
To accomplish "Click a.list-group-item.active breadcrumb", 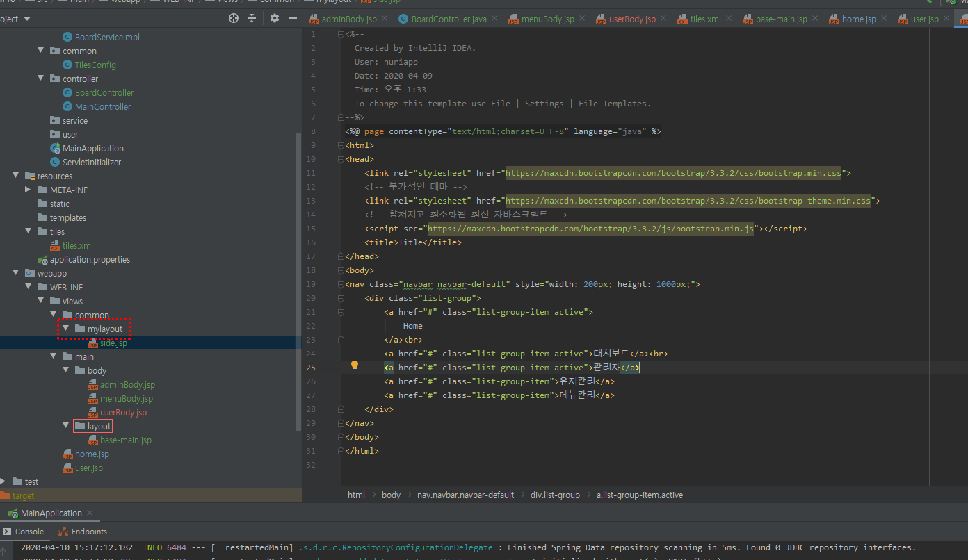I will tap(640, 495).
